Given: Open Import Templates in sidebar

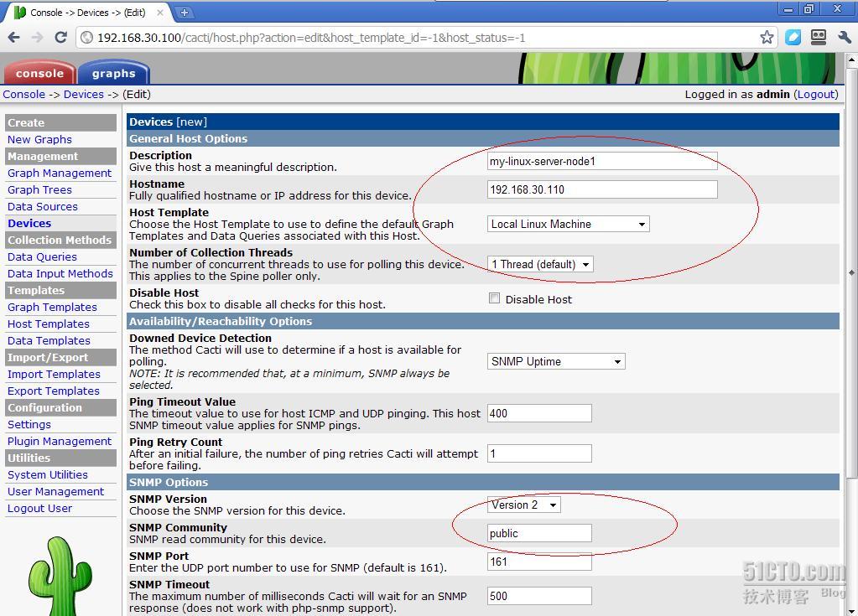Looking at the screenshot, I should click(x=54, y=374).
